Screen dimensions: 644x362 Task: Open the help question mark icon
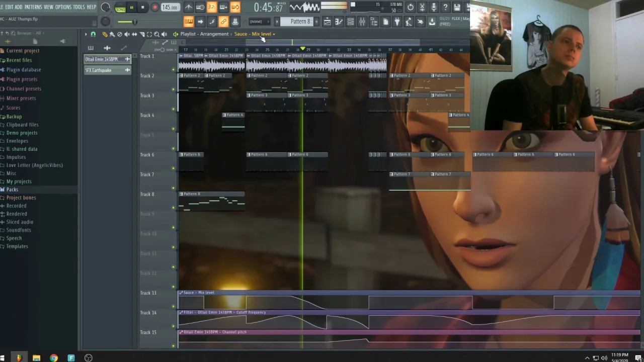point(445,7)
